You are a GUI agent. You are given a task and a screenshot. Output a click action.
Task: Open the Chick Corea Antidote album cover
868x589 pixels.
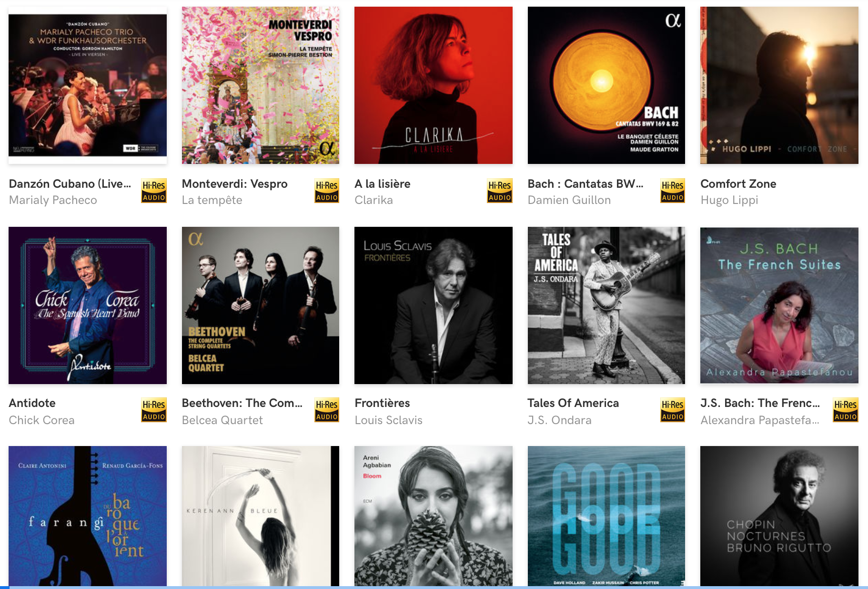click(x=88, y=305)
